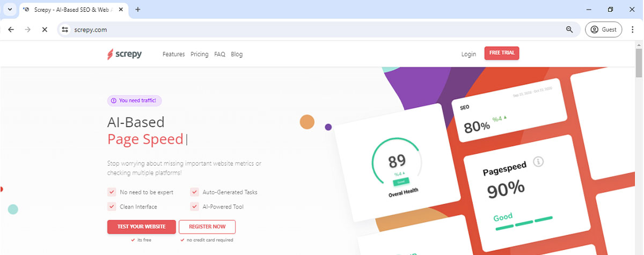Click the Pagespeed info icon
Image resolution: width=644 pixels, height=255 pixels.
pos(539,161)
